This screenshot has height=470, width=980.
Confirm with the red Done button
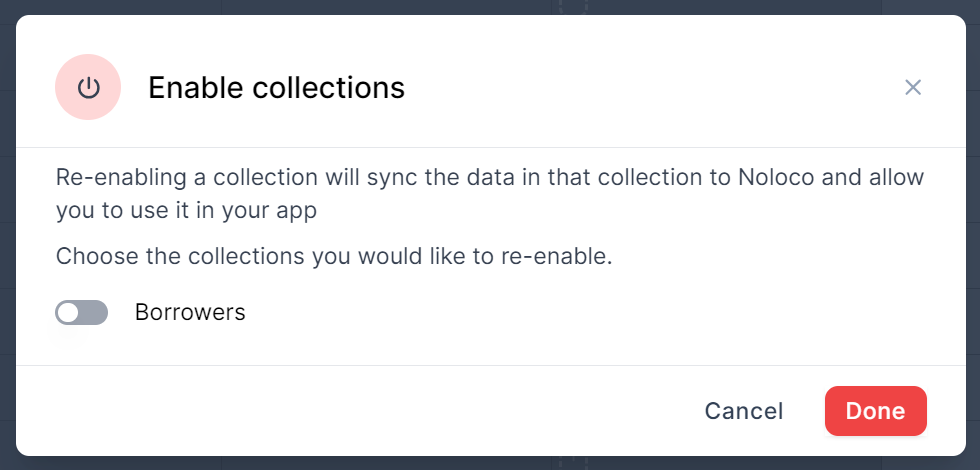point(875,411)
